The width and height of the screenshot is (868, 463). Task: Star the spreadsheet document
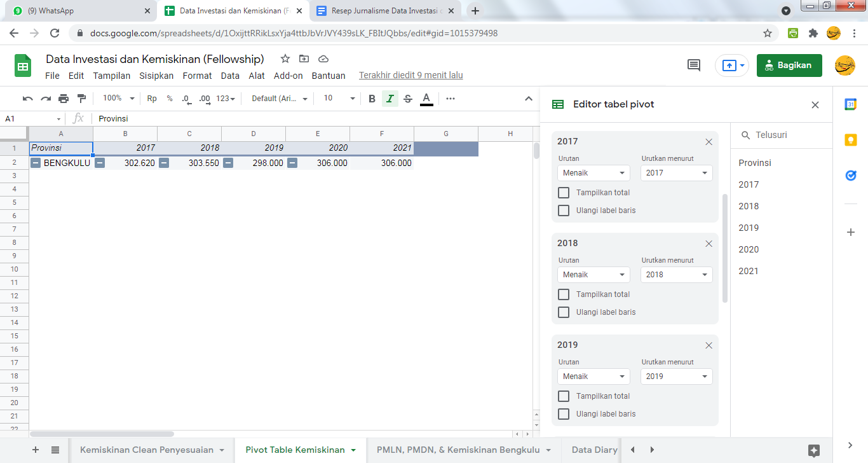tap(285, 59)
